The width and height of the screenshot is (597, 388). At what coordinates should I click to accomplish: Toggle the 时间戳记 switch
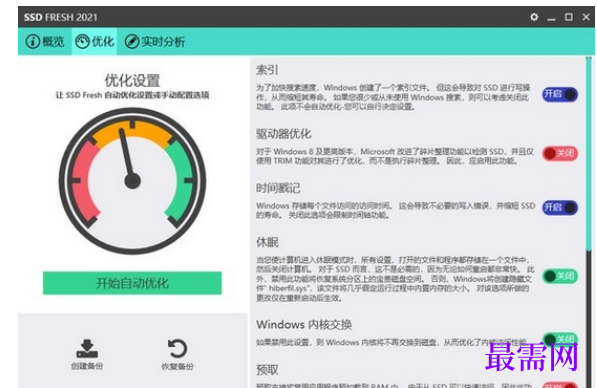coord(560,208)
